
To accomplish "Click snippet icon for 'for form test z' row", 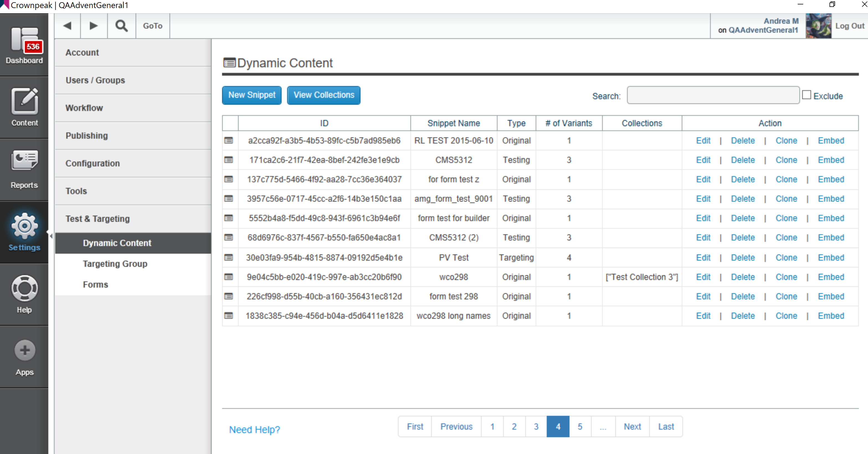I will pyautogui.click(x=229, y=179).
